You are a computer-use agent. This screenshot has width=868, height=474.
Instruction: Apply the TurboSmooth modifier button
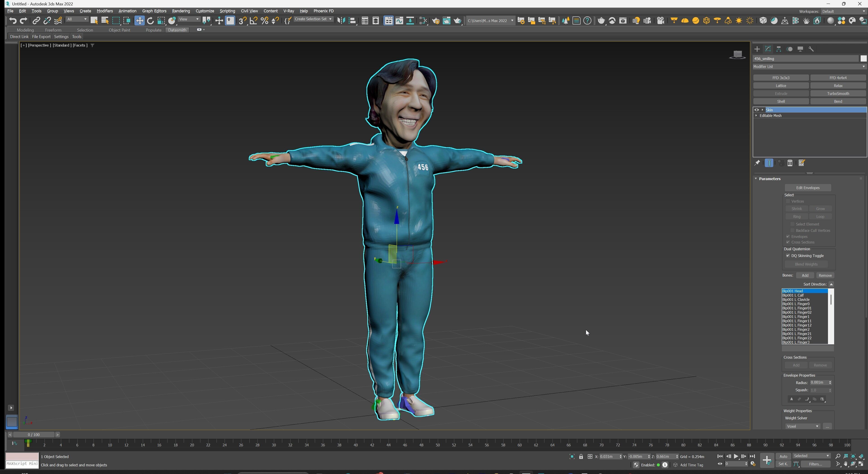(x=838, y=94)
